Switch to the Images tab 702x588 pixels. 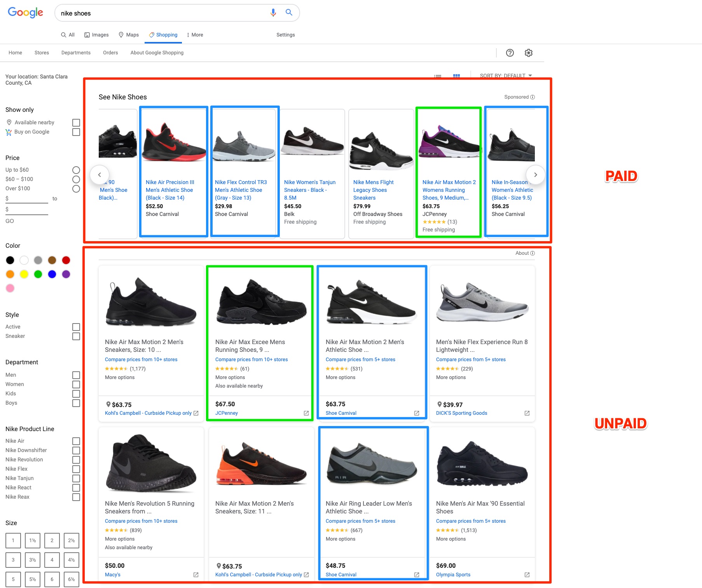coord(96,35)
